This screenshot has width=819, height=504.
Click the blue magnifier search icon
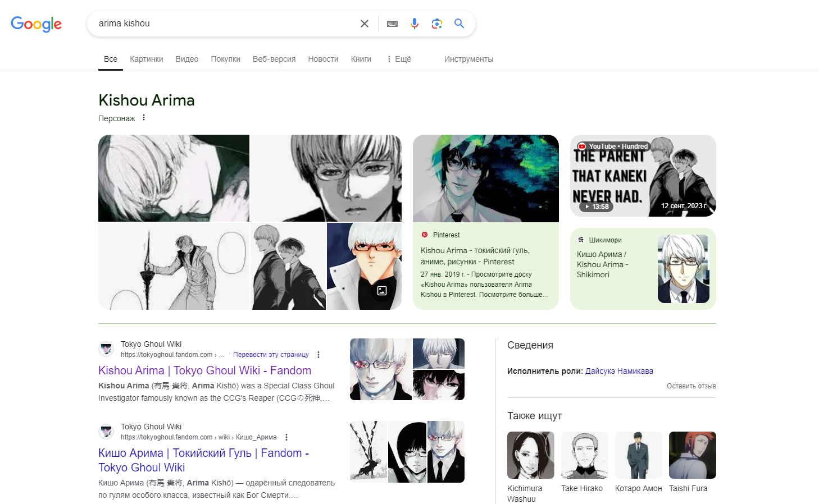click(459, 23)
